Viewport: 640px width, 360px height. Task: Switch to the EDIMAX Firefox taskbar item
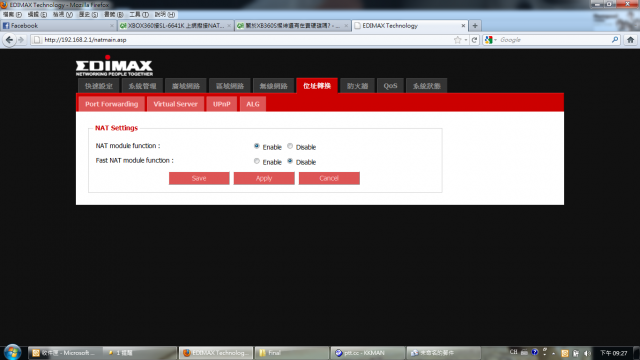[216, 353]
